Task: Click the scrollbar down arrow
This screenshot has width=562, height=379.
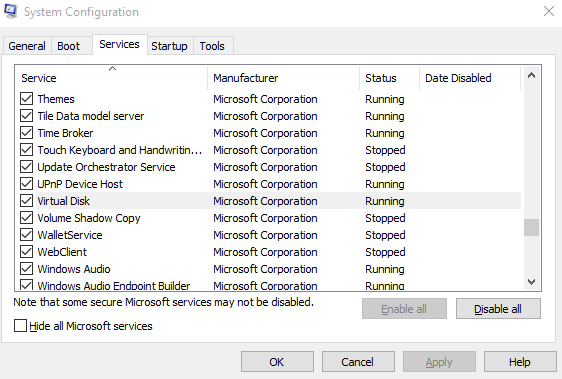Action: [532, 282]
